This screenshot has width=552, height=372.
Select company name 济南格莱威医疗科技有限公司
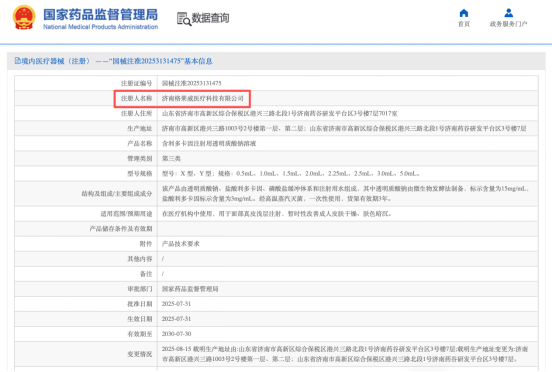pyautogui.click(x=203, y=98)
